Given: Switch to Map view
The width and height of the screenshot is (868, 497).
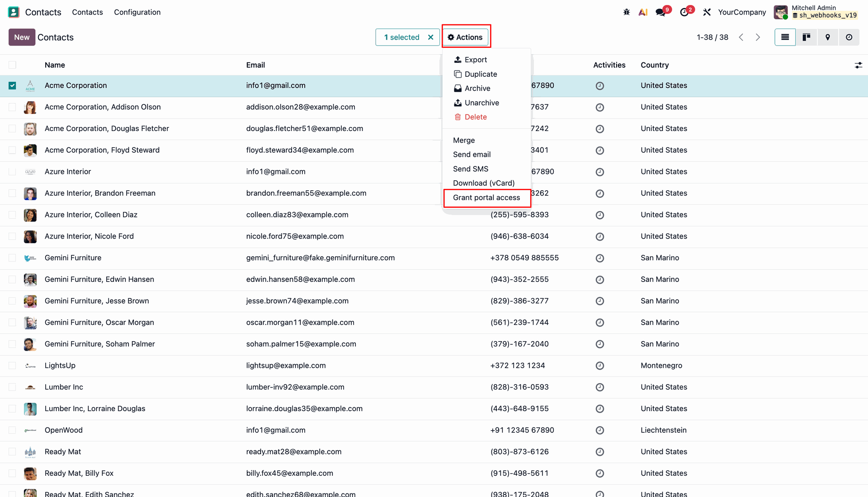Looking at the screenshot, I should coord(827,37).
